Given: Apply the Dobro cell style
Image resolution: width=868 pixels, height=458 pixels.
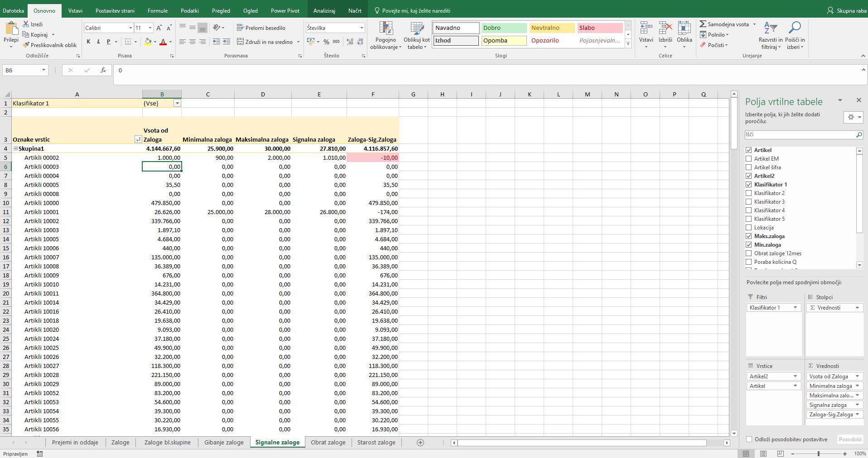Looking at the screenshot, I should (x=504, y=28).
